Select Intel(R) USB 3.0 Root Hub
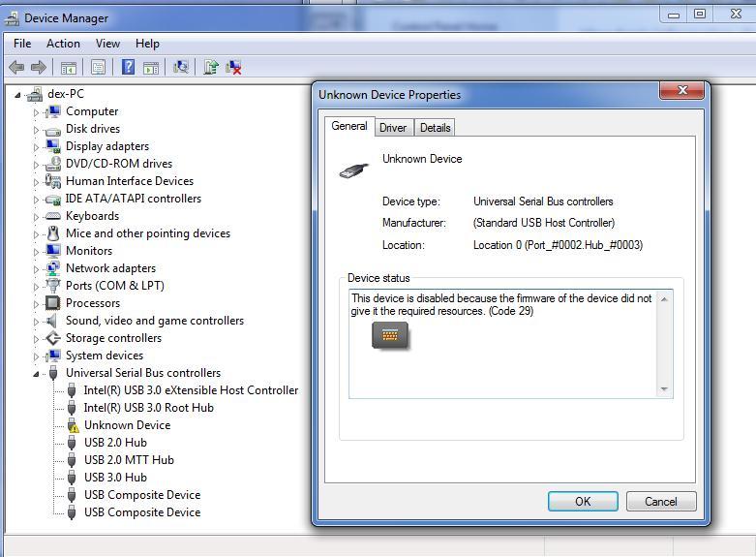Image resolution: width=756 pixels, height=557 pixels. [x=148, y=408]
